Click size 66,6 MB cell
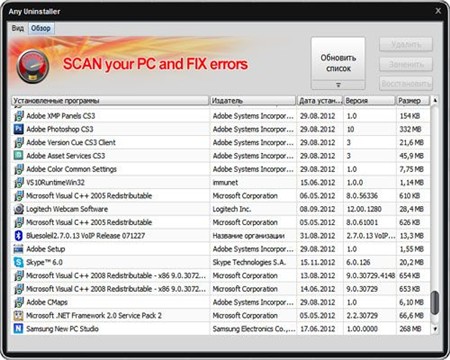Screen dimensions: 450x360 click(x=412, y=316)
